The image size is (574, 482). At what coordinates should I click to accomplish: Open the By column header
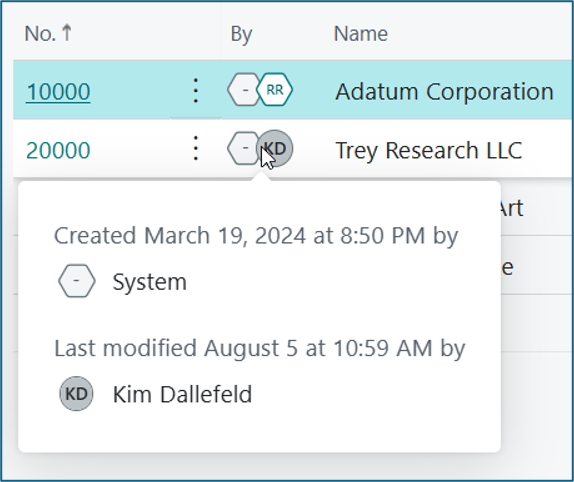(x=241, y=34)
